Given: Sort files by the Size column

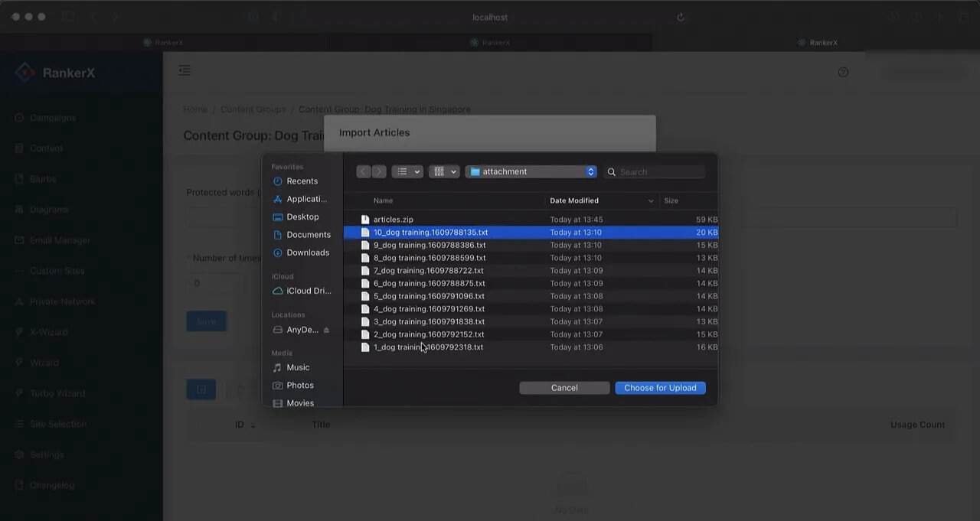Looking at the screenshot, I should pyautogui.click(x=671, y=200).
